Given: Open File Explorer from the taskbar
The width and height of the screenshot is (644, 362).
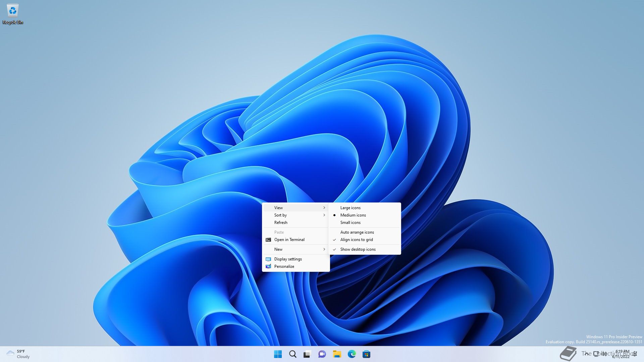Looking at the screenshot, I should point(337,354).
